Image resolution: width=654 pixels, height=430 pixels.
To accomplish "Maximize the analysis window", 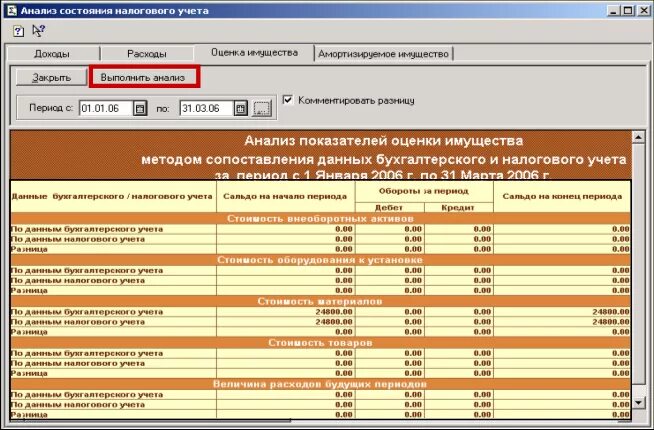I will point(628,10).
